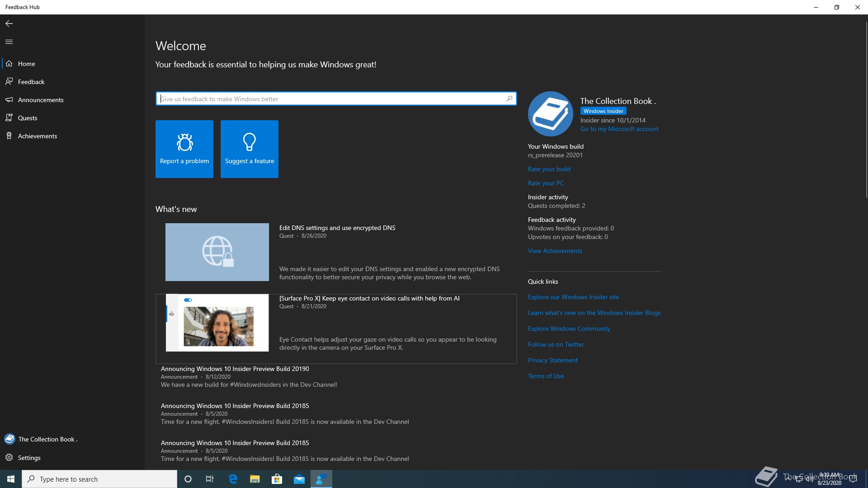This screenshot has height=488, width=868.
Task: Open Cortana from the taskbar
Action: point(188,479)
